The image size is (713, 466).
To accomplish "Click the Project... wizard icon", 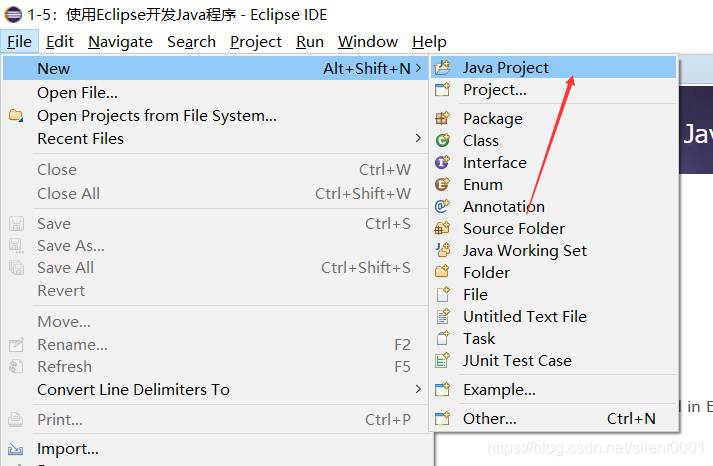I will point(442,90).
